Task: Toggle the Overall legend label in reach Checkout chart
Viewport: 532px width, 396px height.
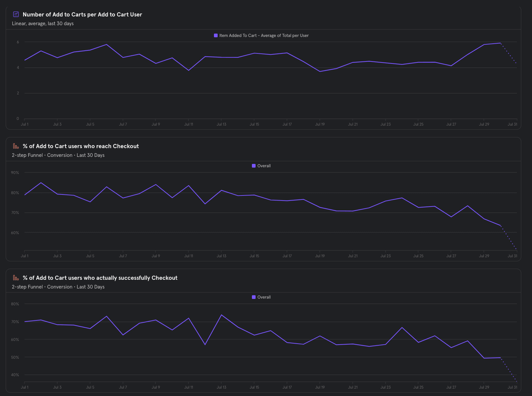Action: coord(264,166)
